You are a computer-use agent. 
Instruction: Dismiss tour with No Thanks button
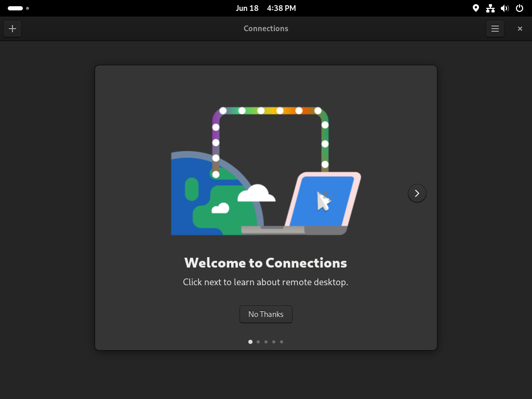(266, 314)
